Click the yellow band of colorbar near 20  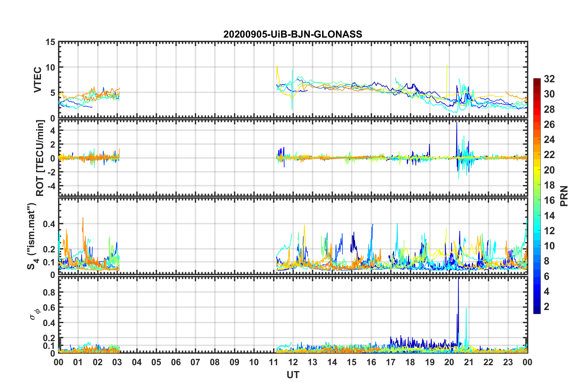(537, 170)
